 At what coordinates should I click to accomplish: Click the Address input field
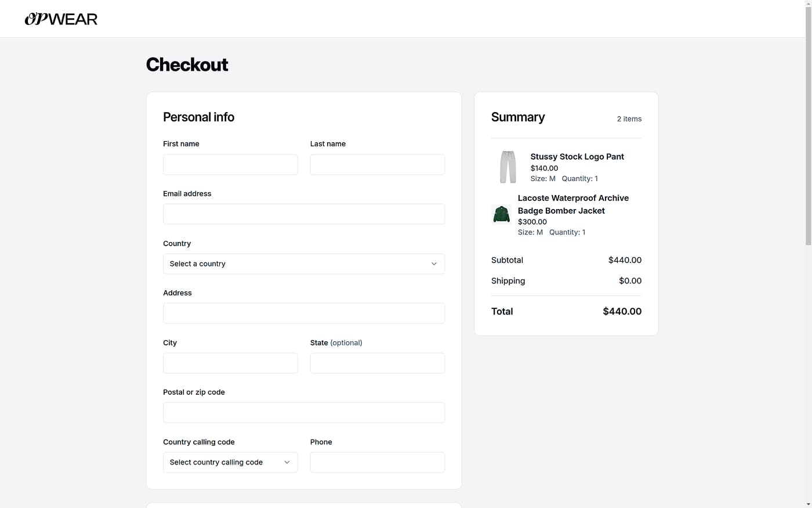pos(304,314)
